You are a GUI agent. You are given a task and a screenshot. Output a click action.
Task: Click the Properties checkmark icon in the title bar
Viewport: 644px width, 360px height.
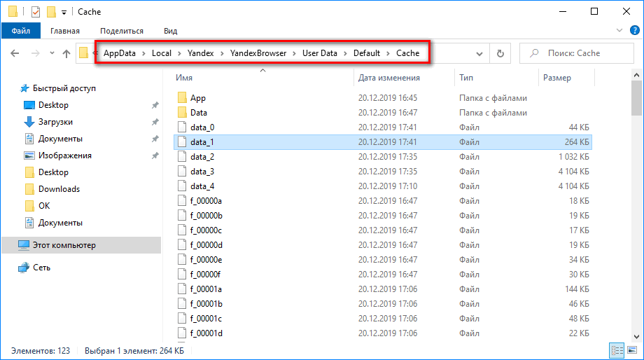point(36,11)
